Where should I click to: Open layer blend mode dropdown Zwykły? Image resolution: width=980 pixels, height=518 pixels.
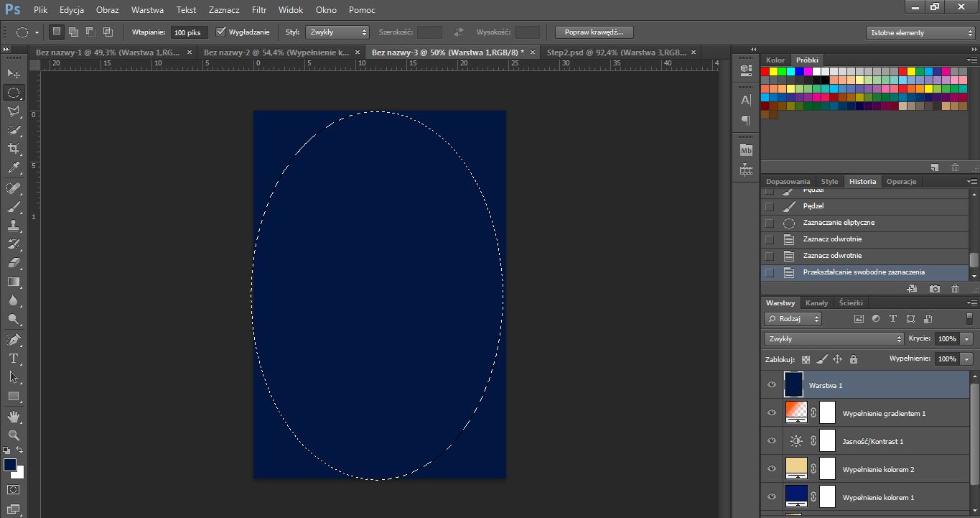pos(834,338)
